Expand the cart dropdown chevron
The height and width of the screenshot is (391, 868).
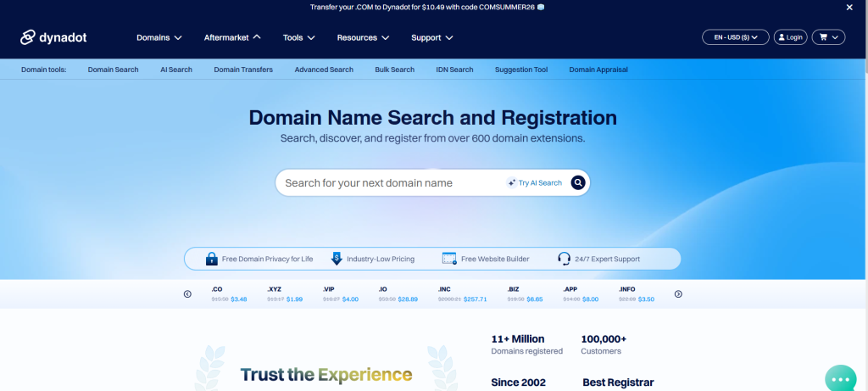[x=835, y=37]
